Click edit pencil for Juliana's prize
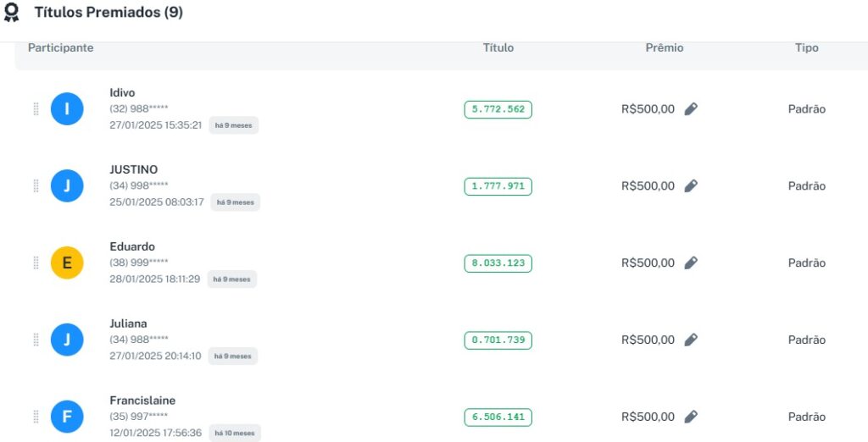This screenshot has width=868, height=442. coord(691,340)
